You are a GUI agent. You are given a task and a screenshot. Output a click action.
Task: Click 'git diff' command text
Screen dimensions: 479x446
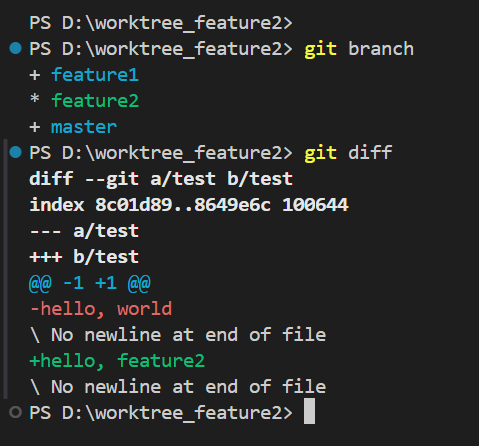point(348,153)
